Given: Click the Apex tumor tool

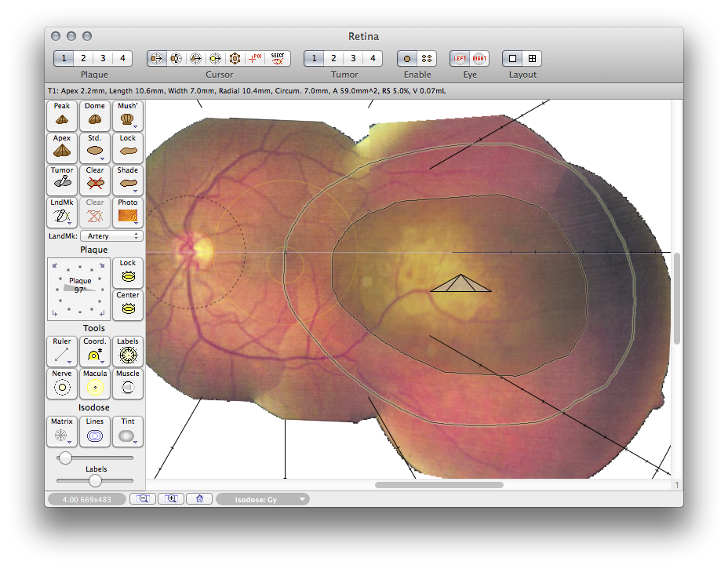Looking at the screenshot, I should click(x=62, y=148).
